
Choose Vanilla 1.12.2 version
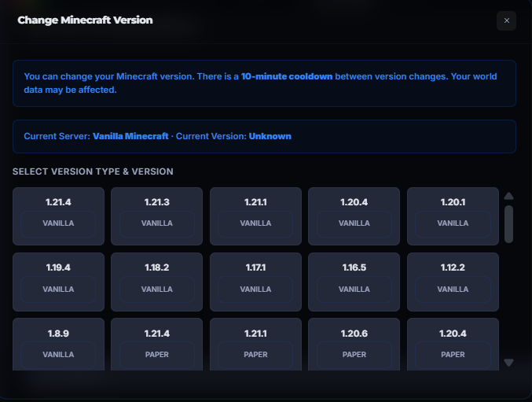453,281
